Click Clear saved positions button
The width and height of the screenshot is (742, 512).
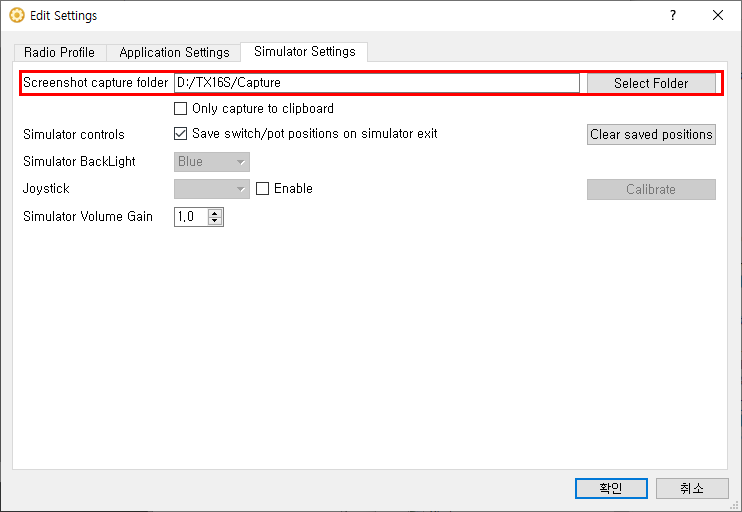[651, 134]
